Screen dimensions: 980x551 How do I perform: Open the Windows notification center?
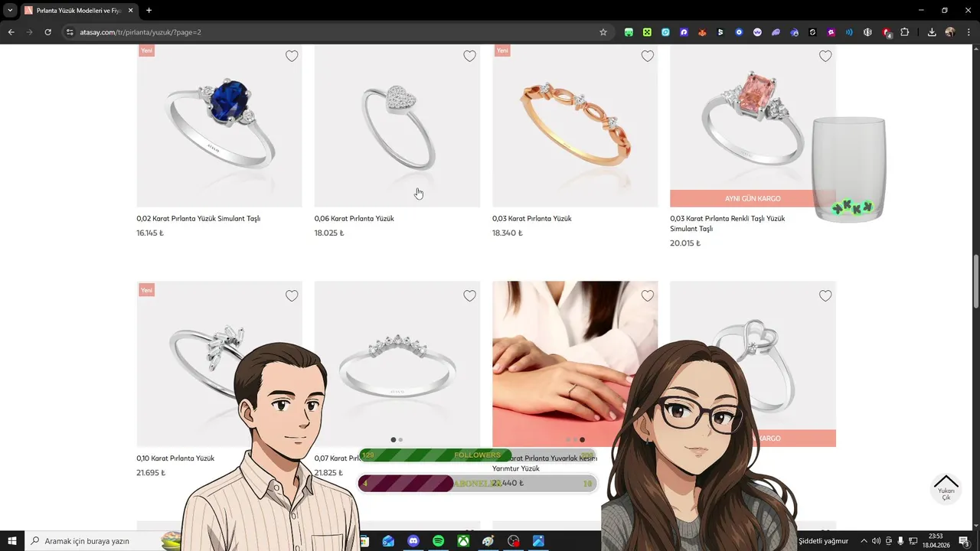pos(965,541)
